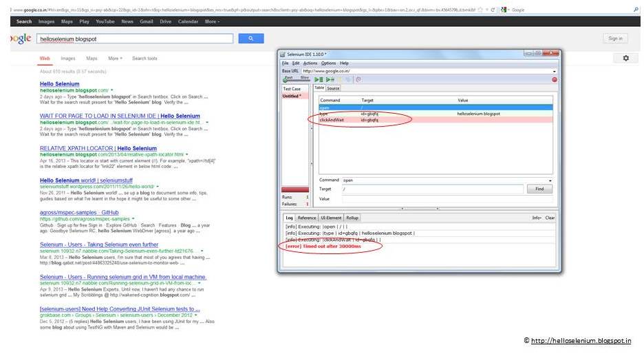The image size is (644, 354).
Task: Click the Find button next to Target
Action: coord(539,189)
